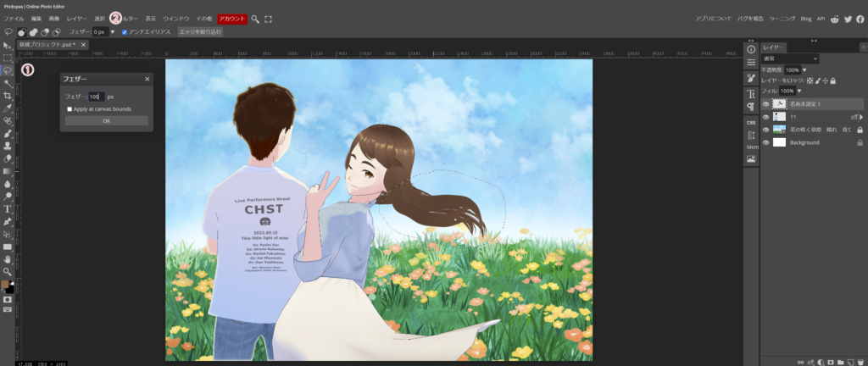Expand the 不透明度 opacity dropdown arrow
Screen dimensions: 868x366
click(x=804, y=69)
